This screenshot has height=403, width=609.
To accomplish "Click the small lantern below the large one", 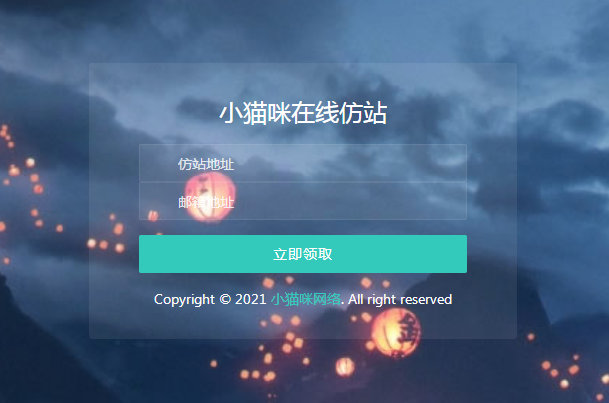I will pos(345,367).
